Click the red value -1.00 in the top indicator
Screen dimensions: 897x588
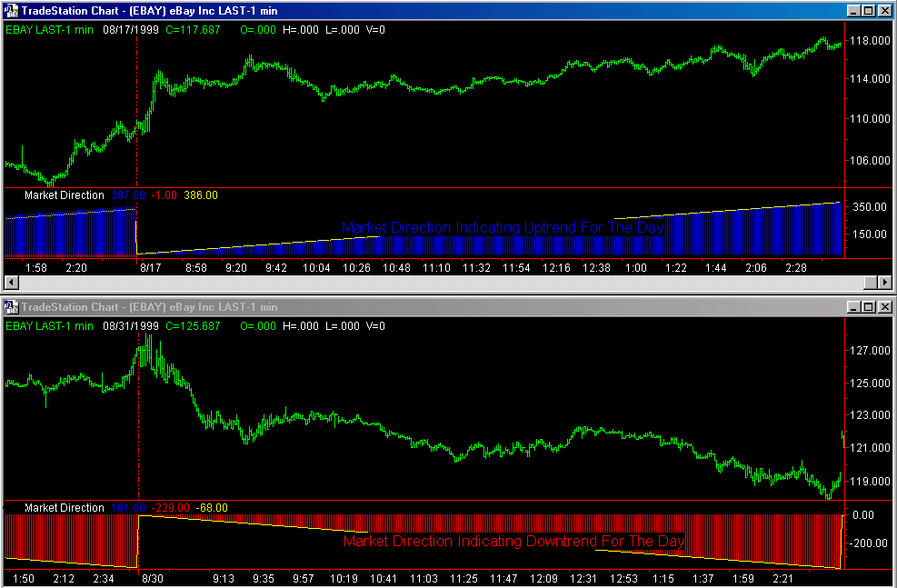tap(164, 195)
